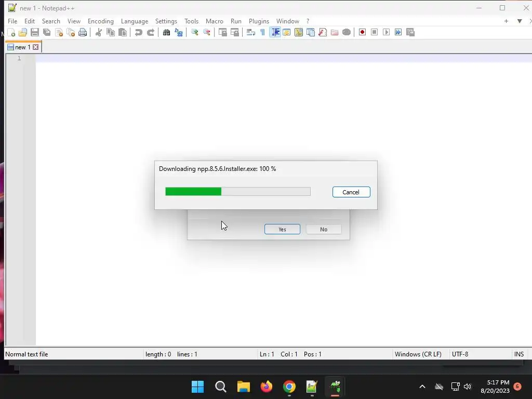Open the Settings menu

(x=166, y=21)
